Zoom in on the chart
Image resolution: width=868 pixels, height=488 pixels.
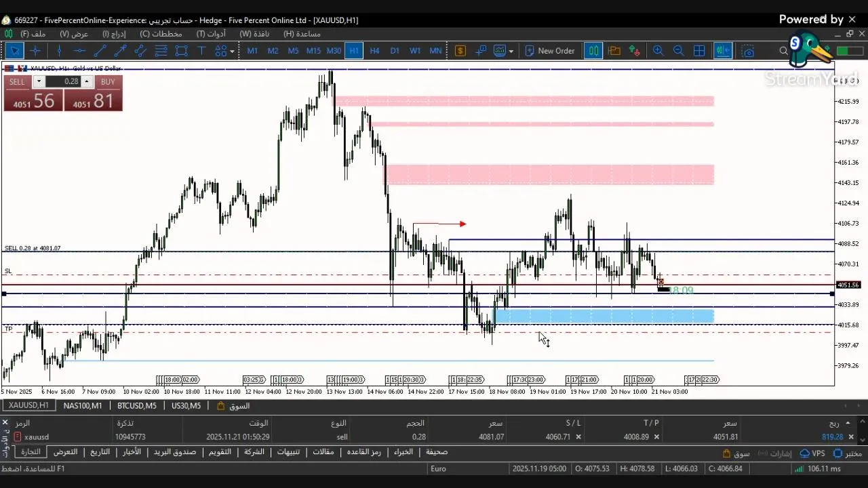tap(658, 51)
